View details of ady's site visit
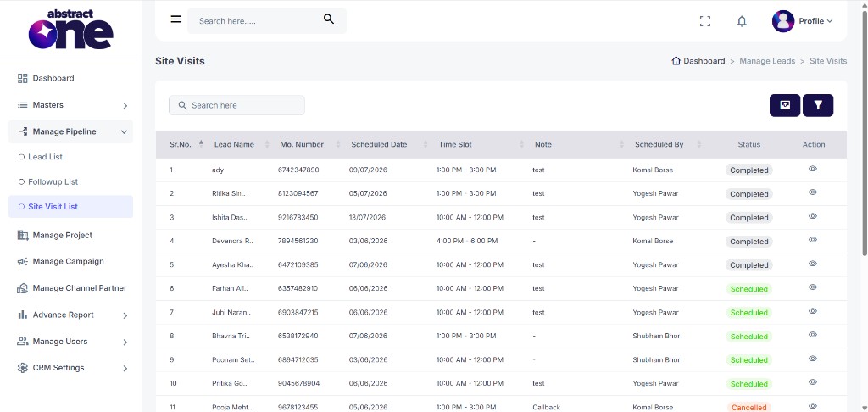Viewport: 868px width, 412px height. 813,169
